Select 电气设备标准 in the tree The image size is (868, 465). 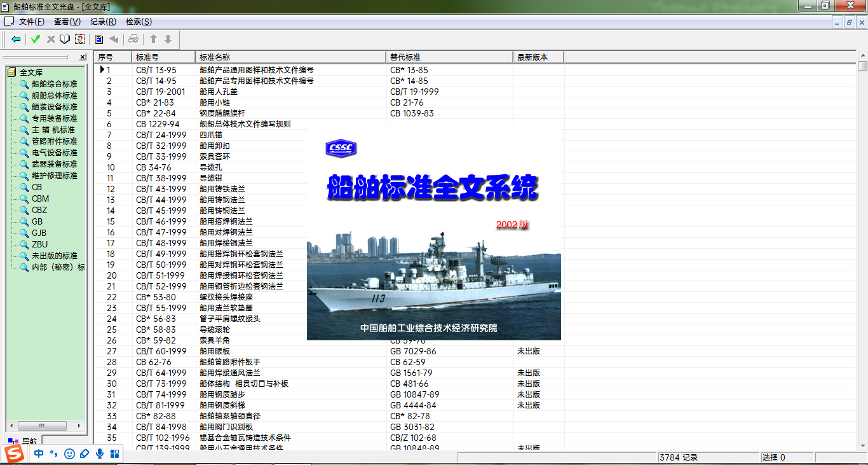[55, 153]
